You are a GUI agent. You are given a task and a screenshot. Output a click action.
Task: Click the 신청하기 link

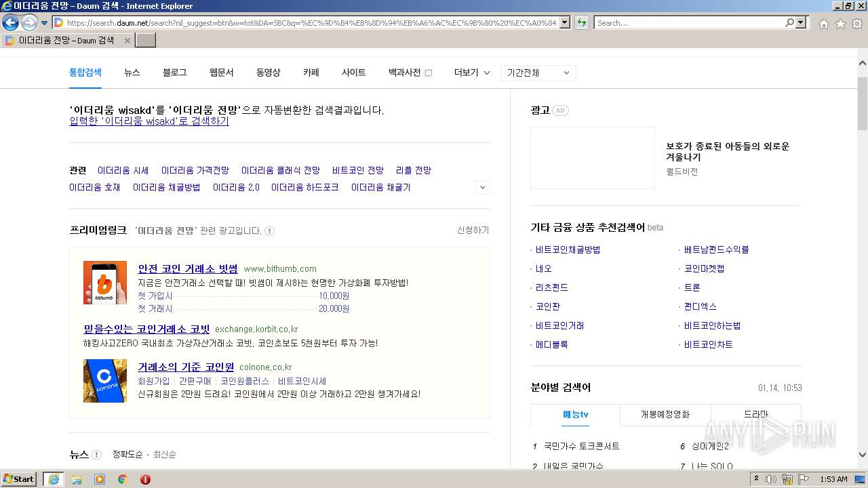(473, 230)
